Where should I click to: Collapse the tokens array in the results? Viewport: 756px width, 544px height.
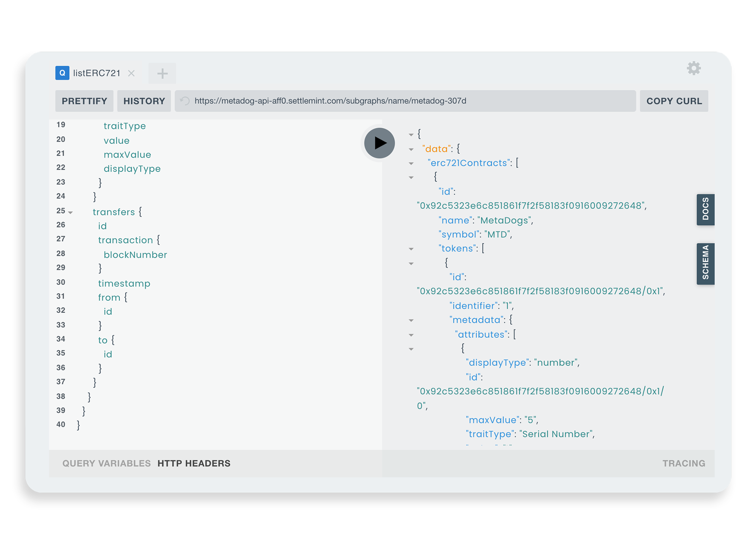pyautogui.click(x=411, y=249)
